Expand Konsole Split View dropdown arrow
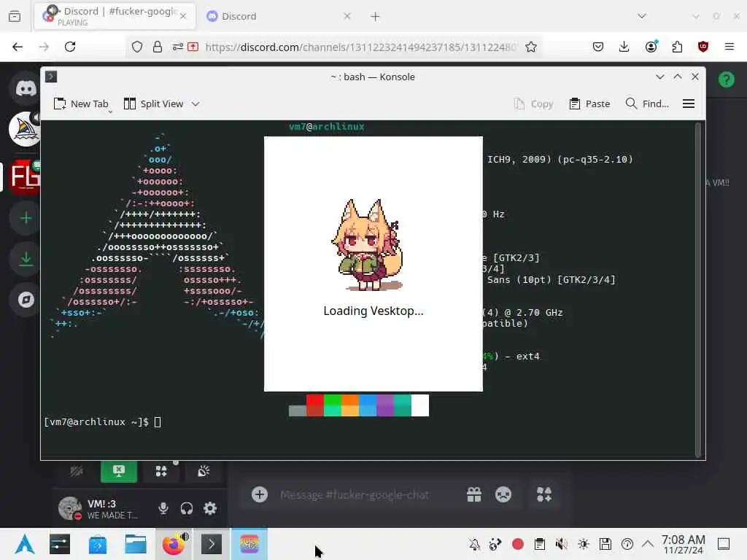This screenshot has height=560, width=747. click(x=196, y=104)
